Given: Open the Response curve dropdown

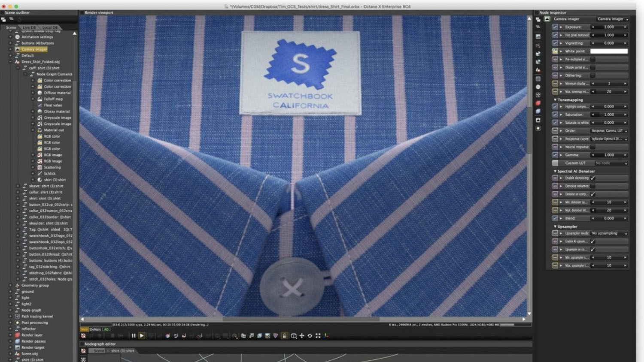Looking at the screenshot, I should tap(609, 139).
